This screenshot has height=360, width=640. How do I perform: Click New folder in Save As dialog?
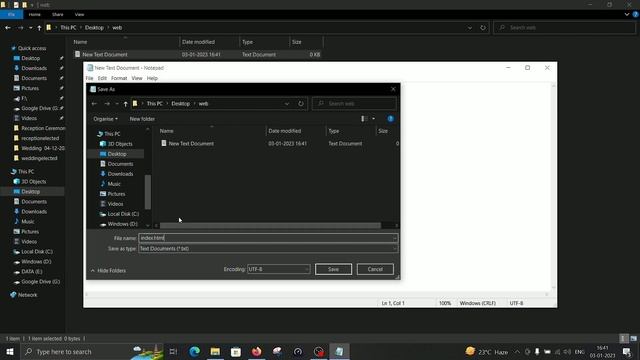tap(142, 119)
